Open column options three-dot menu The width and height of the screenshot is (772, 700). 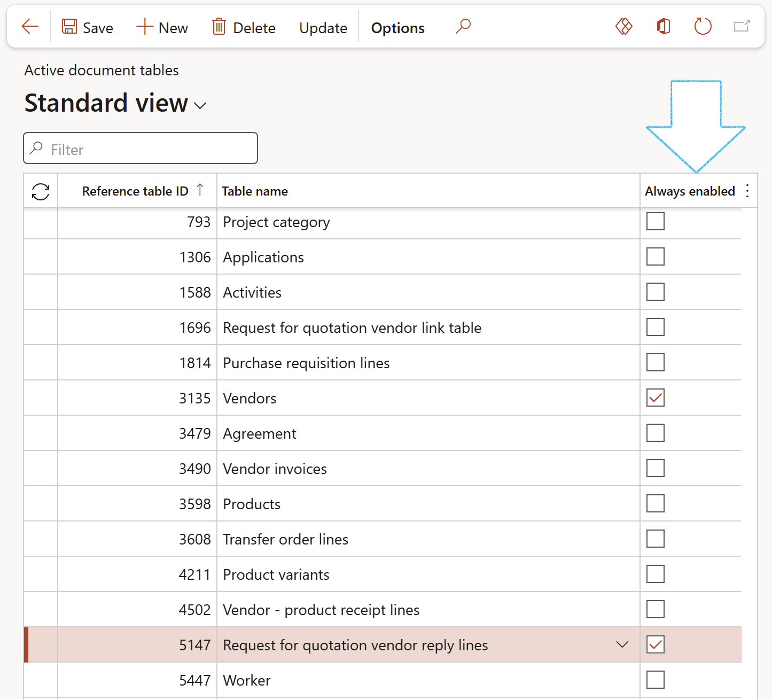coord(747,191)
